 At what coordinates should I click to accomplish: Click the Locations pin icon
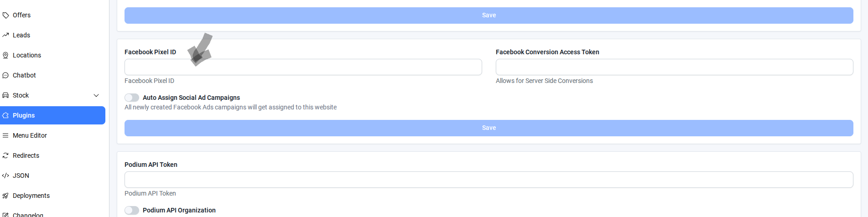click(5, 55)
